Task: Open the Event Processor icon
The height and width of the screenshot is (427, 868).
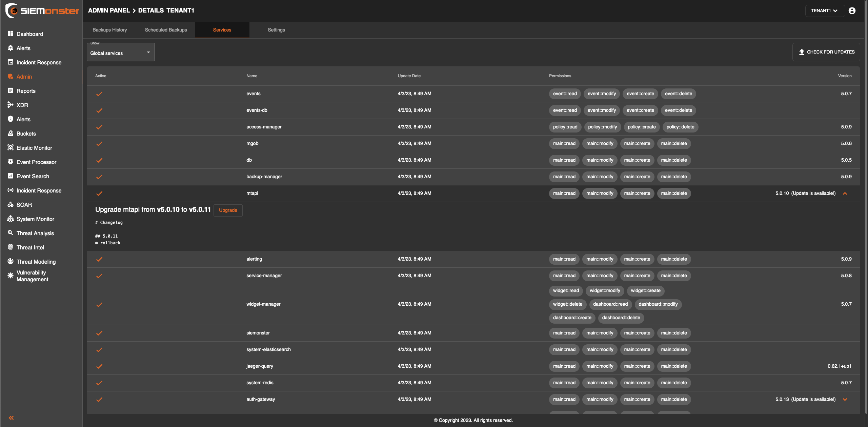Action: [x=11, y=162]
